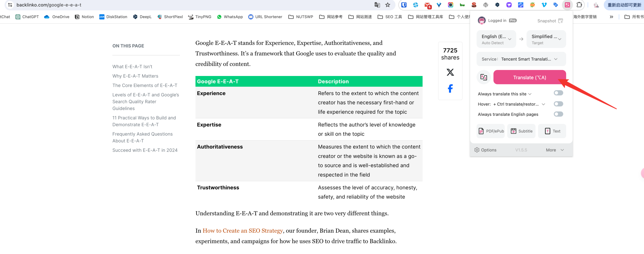Viewport: 644px width, 254px height.
Task: View site information icon beside the URL
Action: click(10, 5)
